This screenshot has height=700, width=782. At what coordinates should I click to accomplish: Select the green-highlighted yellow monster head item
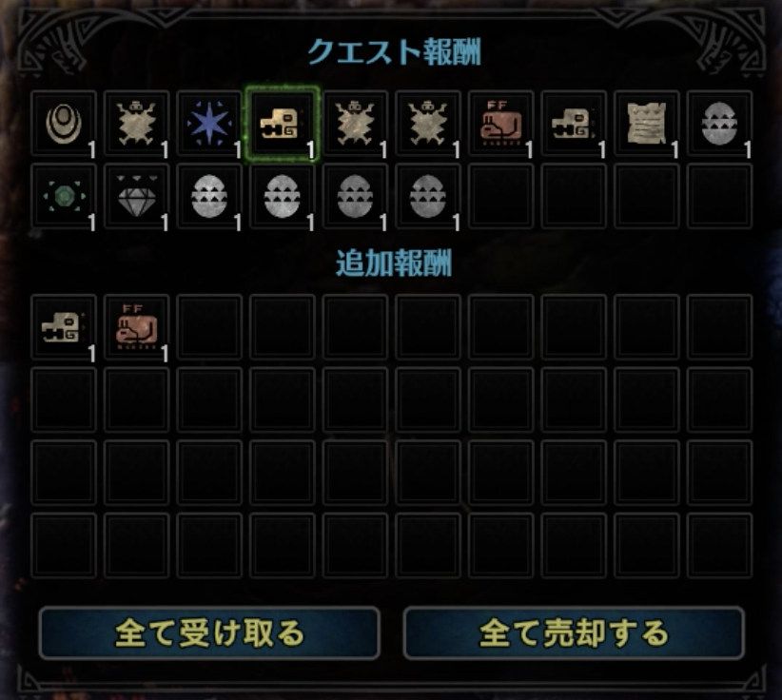coord(282,123)
